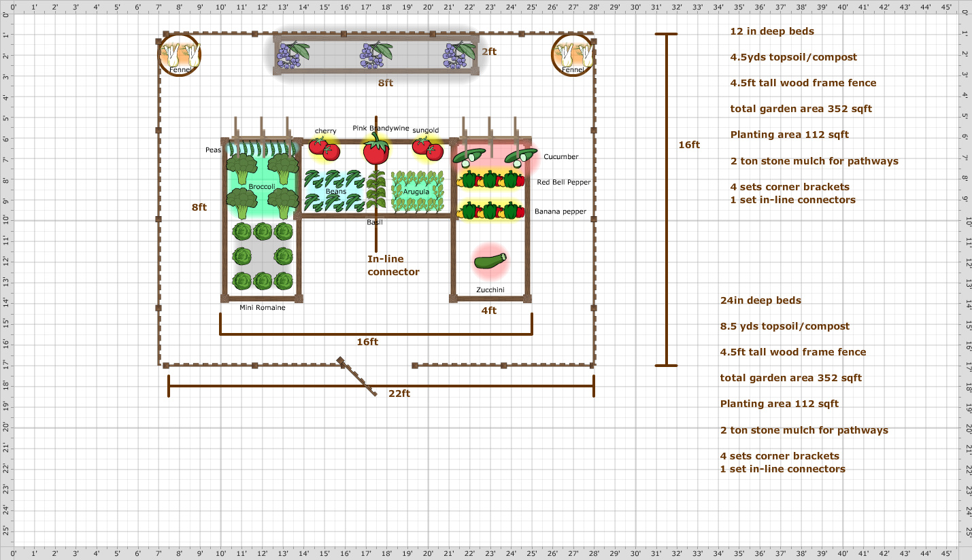
Task: Click the Pink Brandywine tomato icon
Action: [x=377, y=153]
